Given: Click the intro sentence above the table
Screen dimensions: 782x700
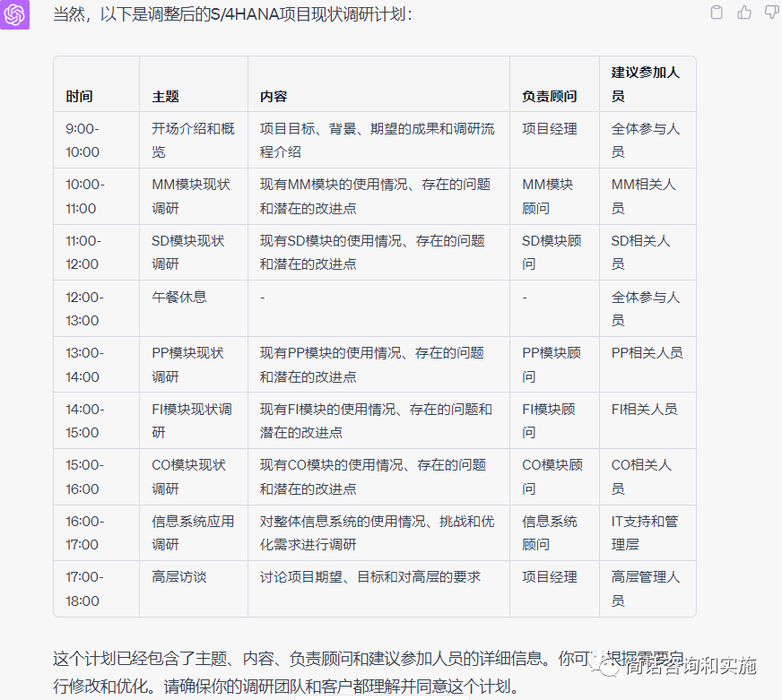Looking at the screenshot, I should pyautogui.click(x=233, y=15).
